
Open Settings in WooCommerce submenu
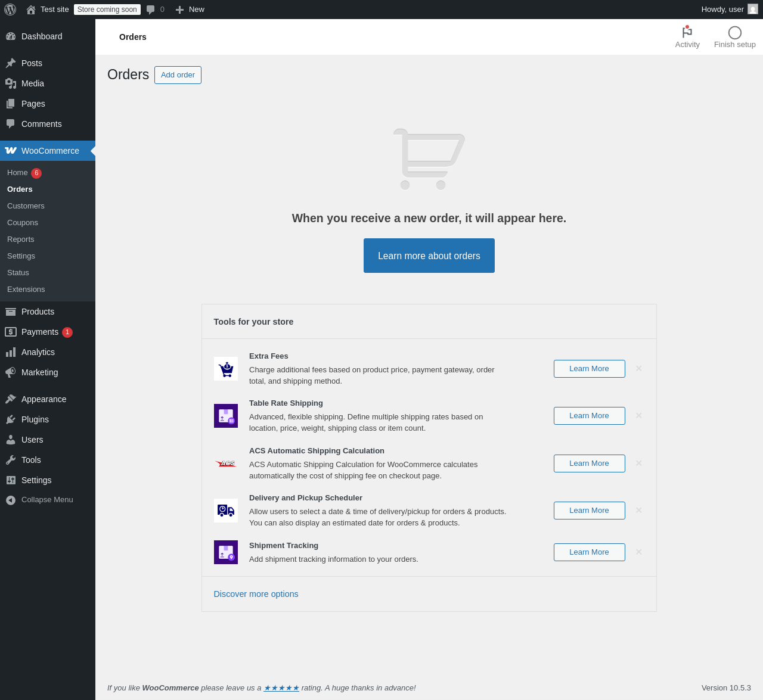21,256
